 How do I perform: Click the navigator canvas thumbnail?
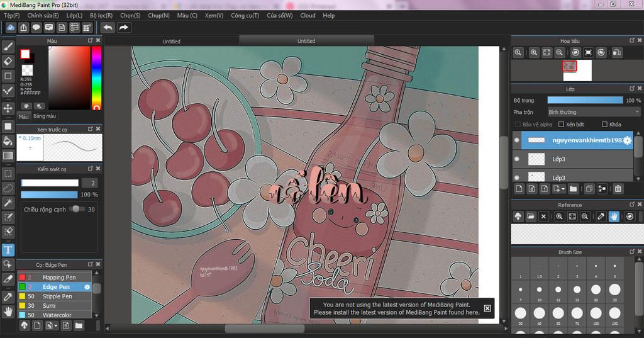click(x=577, y=70)
